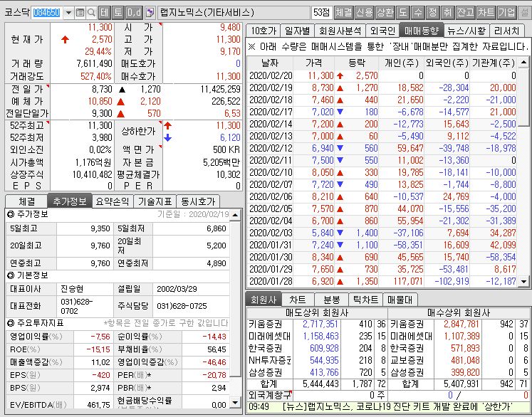Click the 53점 score box

click(322, 13)
